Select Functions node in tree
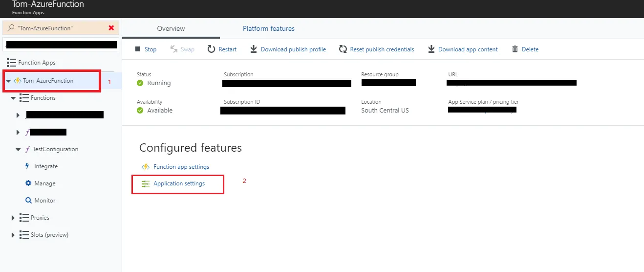The height and width of the screenshot is (272, 644). (43, 98)
